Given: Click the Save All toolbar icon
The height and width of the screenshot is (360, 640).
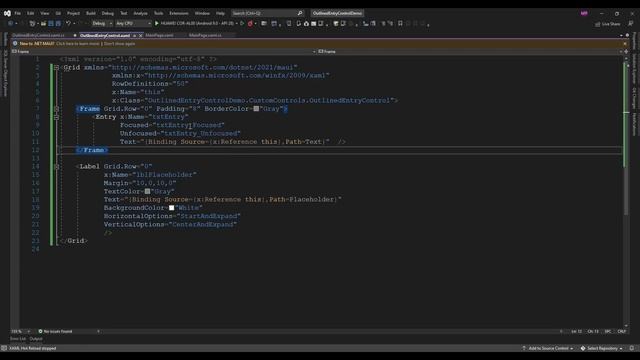Looking at the screenshot, I should (58, 24).
